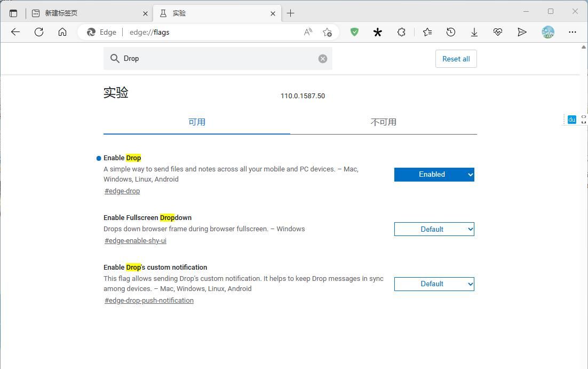Open the Read aloud feature
The height and width of the screenshot is (369, 588).
pyautogui.click(x=308, y=32)
